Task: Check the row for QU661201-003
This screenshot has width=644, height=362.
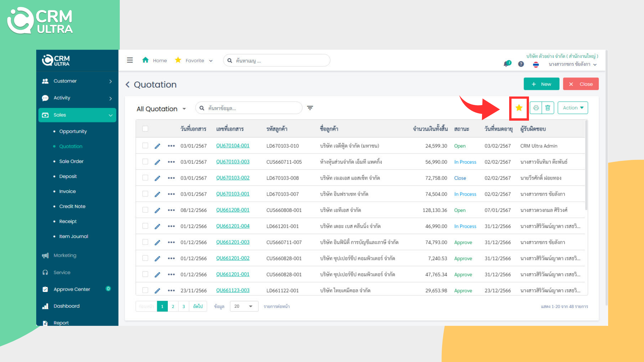Action: click(145, 242)
